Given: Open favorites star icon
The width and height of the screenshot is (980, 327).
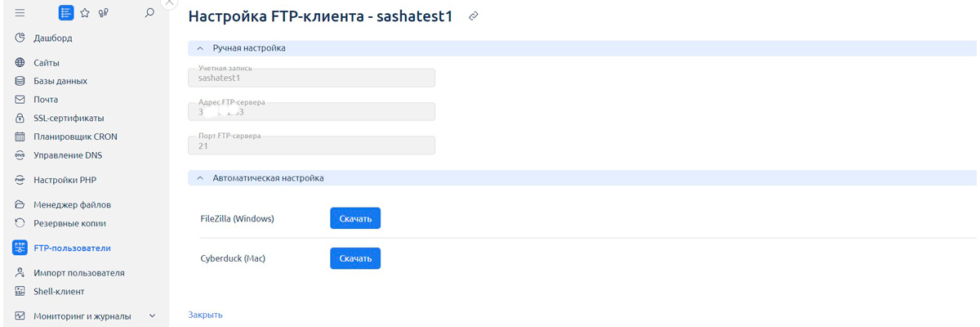Looking at the screenshot, I should (x=85, y=13).
